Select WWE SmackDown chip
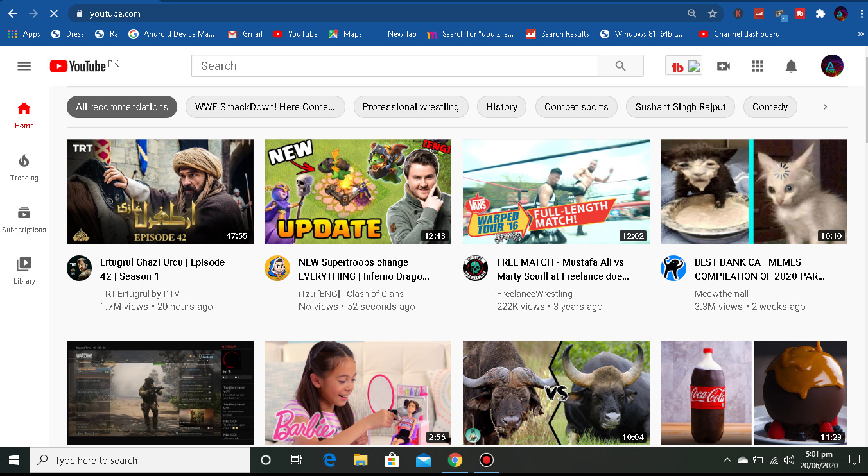The height and width of the screenshot is (476, 868). [x=265, y=107]
